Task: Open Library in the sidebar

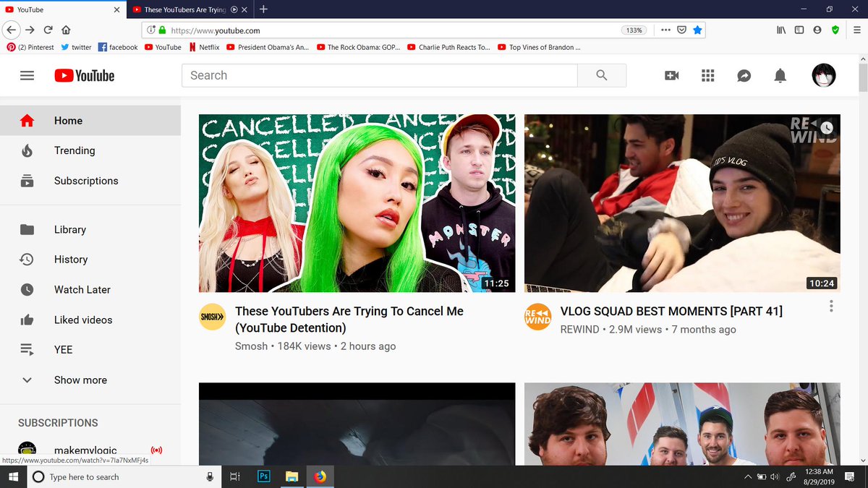Action: [x=90, y=229]
